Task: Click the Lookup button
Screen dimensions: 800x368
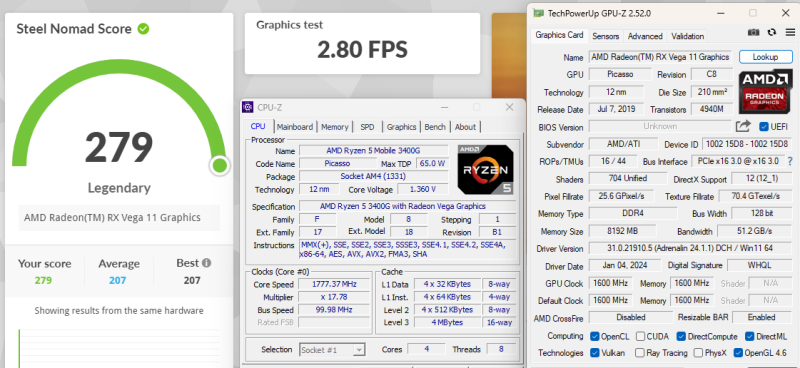Action: [x=765, y=57]
